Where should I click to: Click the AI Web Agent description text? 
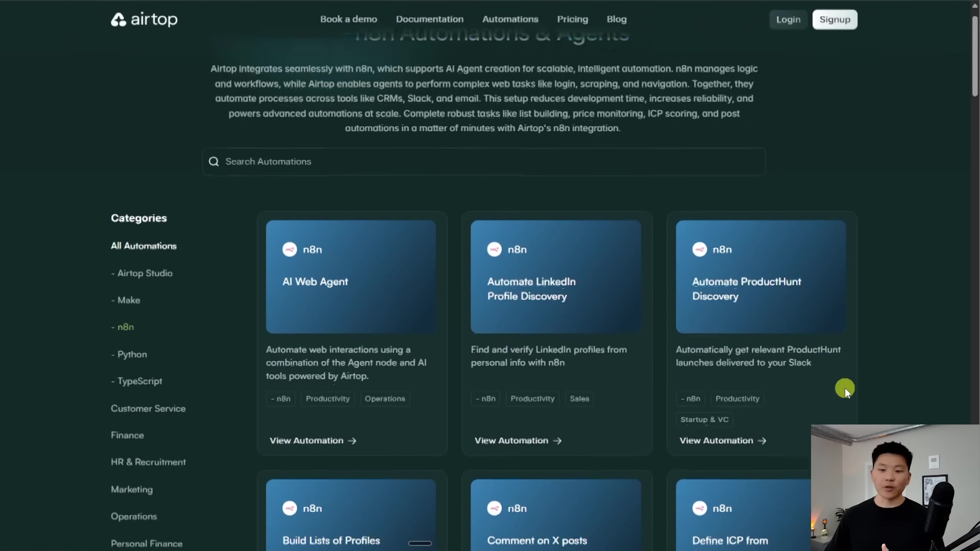tap(346, 363)
